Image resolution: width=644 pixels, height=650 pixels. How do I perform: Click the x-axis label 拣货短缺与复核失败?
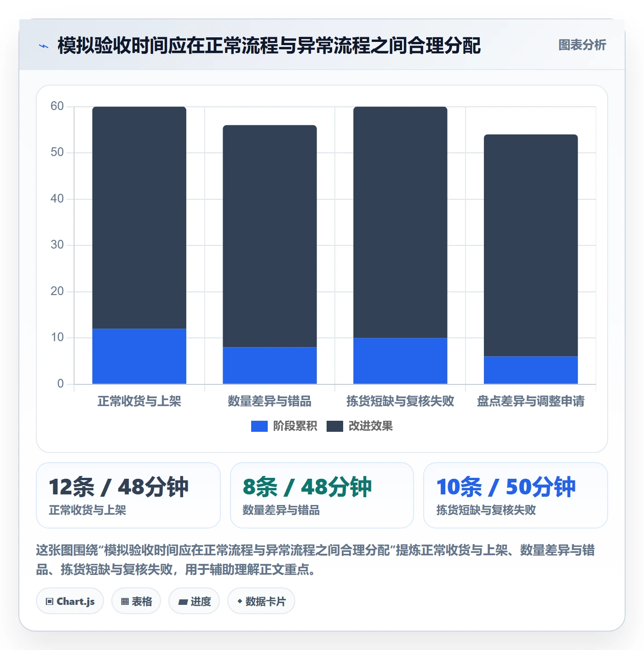point(400,401)
